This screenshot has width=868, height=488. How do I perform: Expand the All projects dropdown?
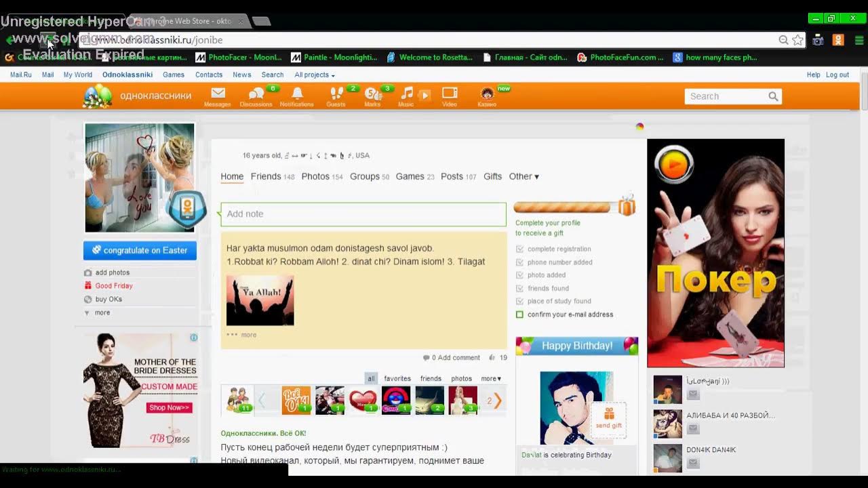pos(315,75)
